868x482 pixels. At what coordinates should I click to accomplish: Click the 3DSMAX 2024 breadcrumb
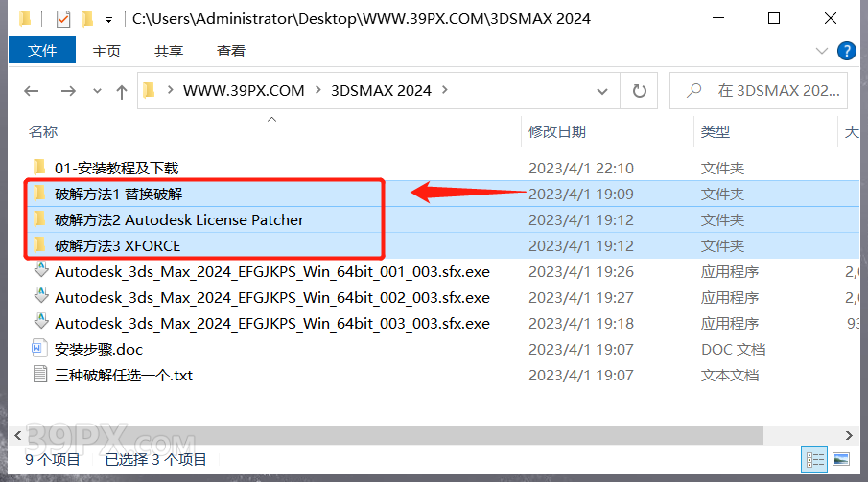click(381, 91)
